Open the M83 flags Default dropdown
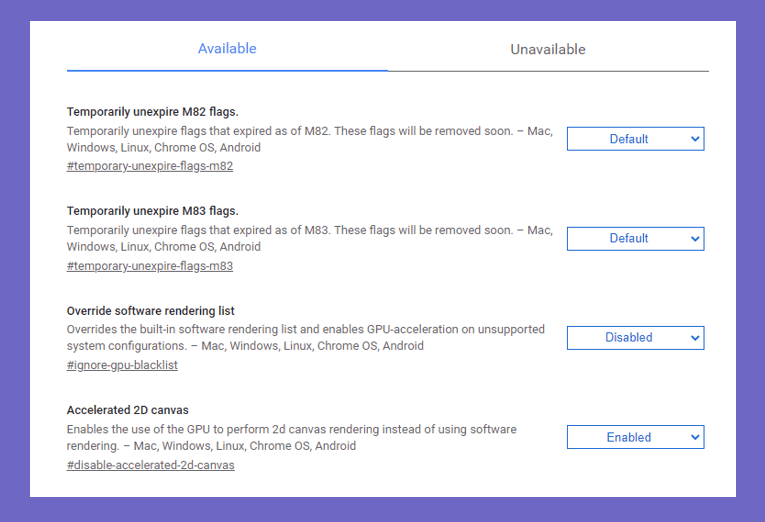This screenshot has height=522, width=765. tap(635, 239)
